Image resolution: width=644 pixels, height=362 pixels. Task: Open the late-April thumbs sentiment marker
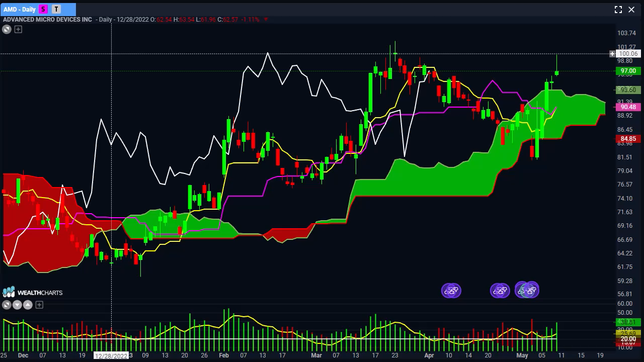pos(500,290)
